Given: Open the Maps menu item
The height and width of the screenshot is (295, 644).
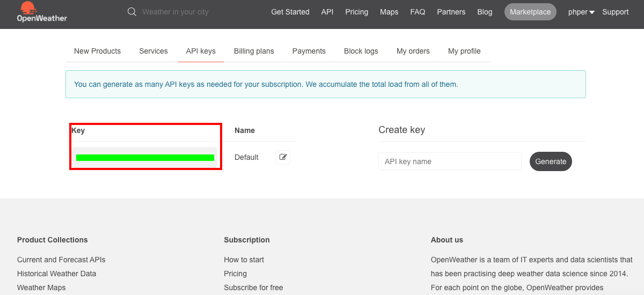Looking at the screenshot, I should [389, 12].
